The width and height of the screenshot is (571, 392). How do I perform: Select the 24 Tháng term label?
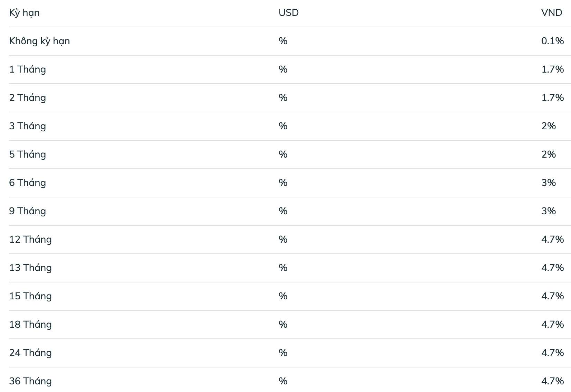point(30,353)
